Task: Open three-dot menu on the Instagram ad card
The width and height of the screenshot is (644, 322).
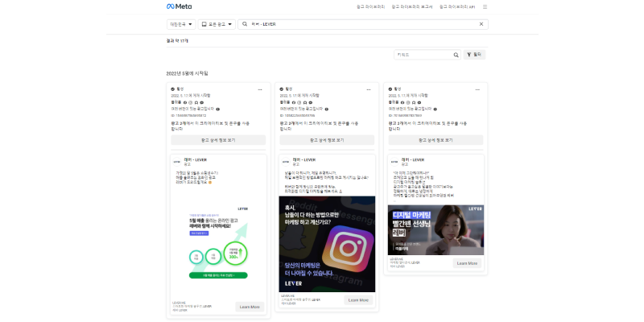Action: [x=369, y=89]
